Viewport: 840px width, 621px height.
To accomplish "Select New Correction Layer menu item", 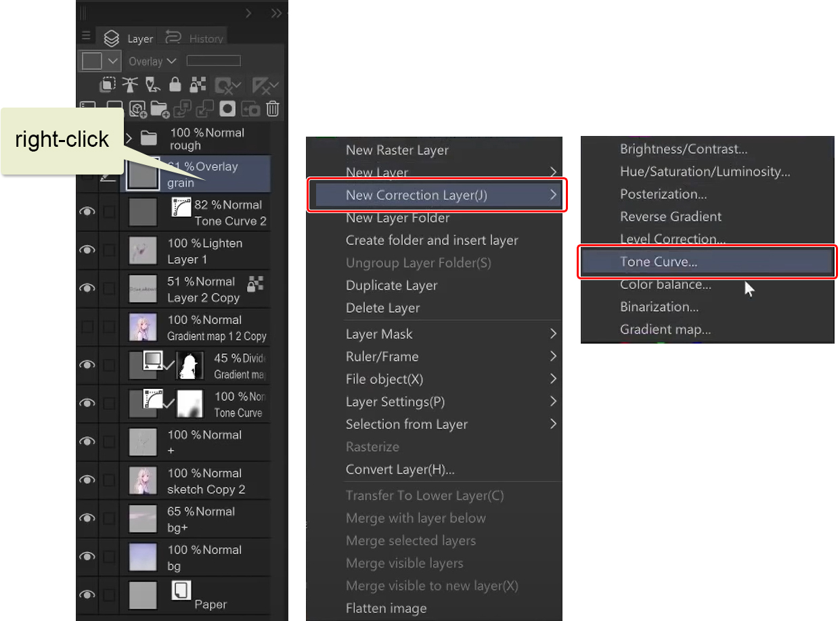I will tap(436, 195).
